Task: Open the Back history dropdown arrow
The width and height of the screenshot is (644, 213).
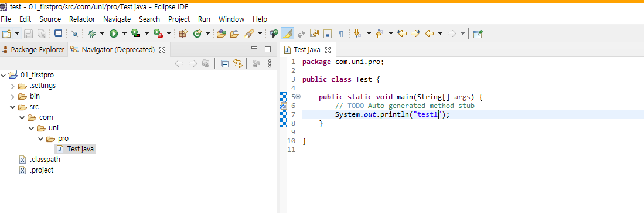Action: (x=440, y=33)
